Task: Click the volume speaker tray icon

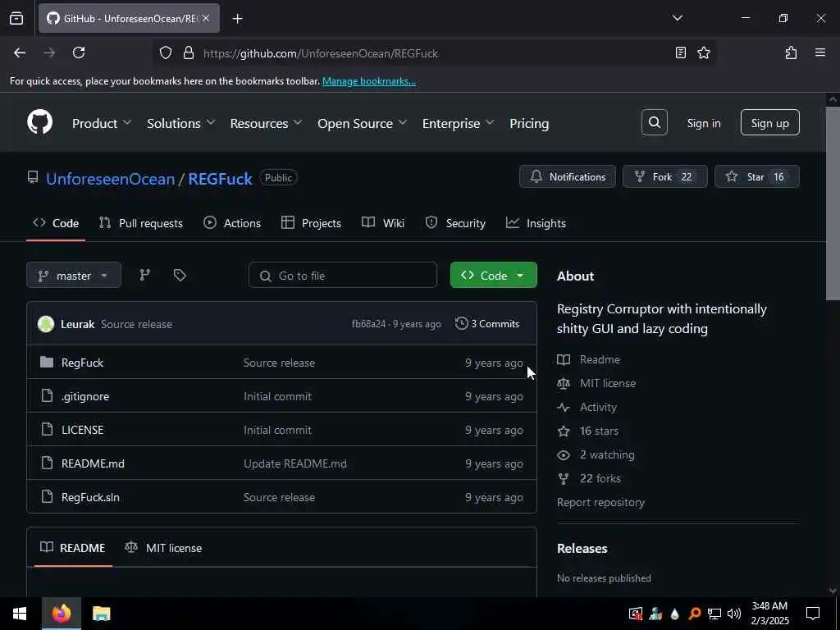Action: pos(734,614)
